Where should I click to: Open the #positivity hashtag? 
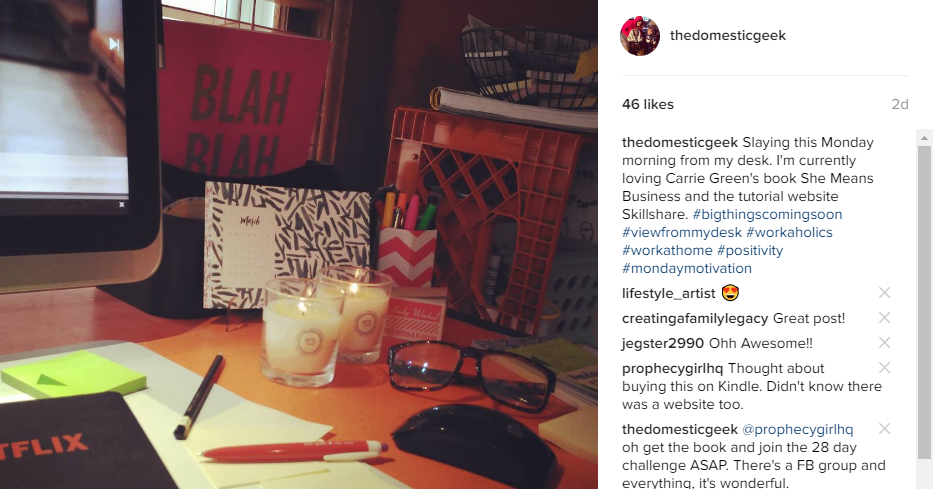pos(750,250)
